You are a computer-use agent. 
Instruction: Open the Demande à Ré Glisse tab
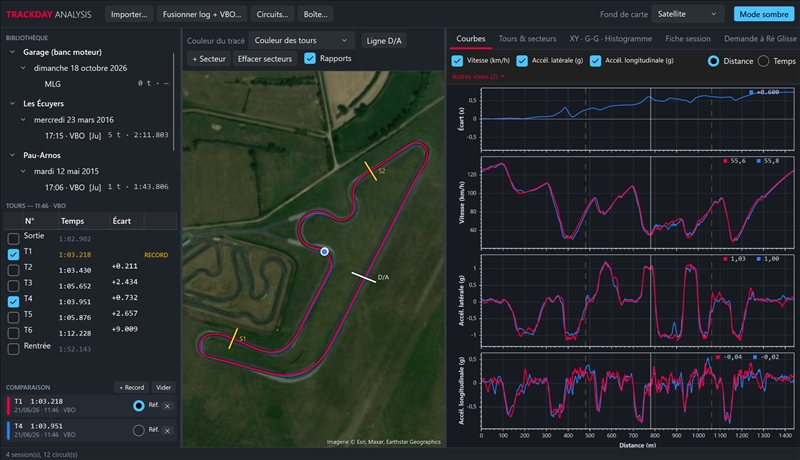coord(760,39)
